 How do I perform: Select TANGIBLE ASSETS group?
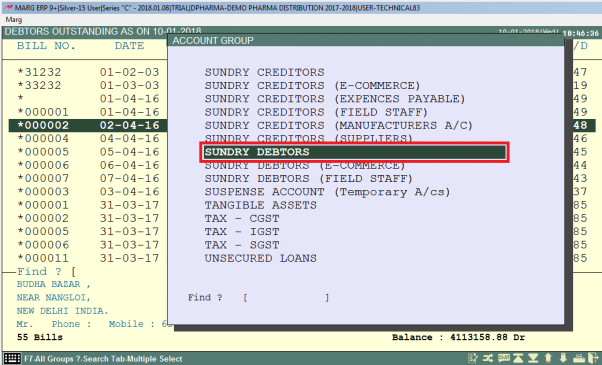pos(261,205)
